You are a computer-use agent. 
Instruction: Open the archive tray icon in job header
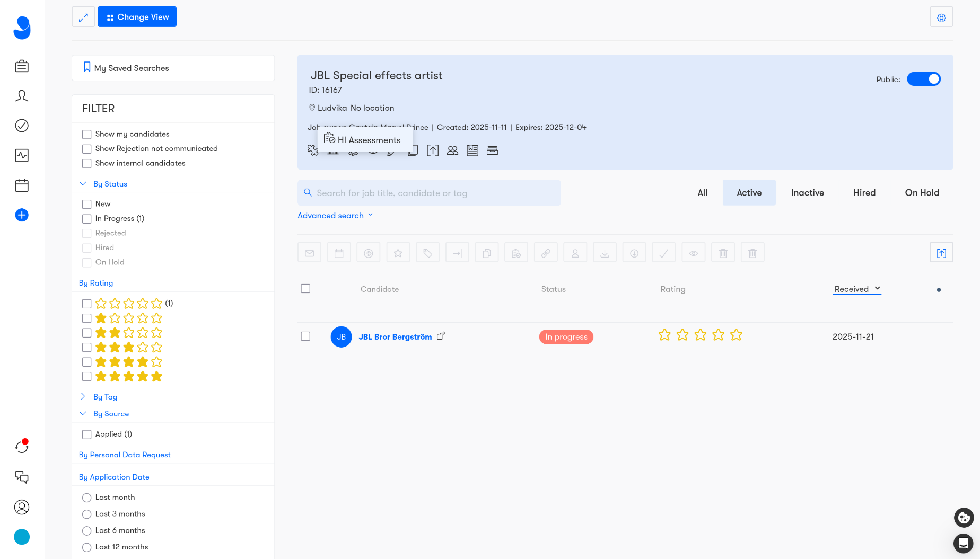[x=492, y=150]
